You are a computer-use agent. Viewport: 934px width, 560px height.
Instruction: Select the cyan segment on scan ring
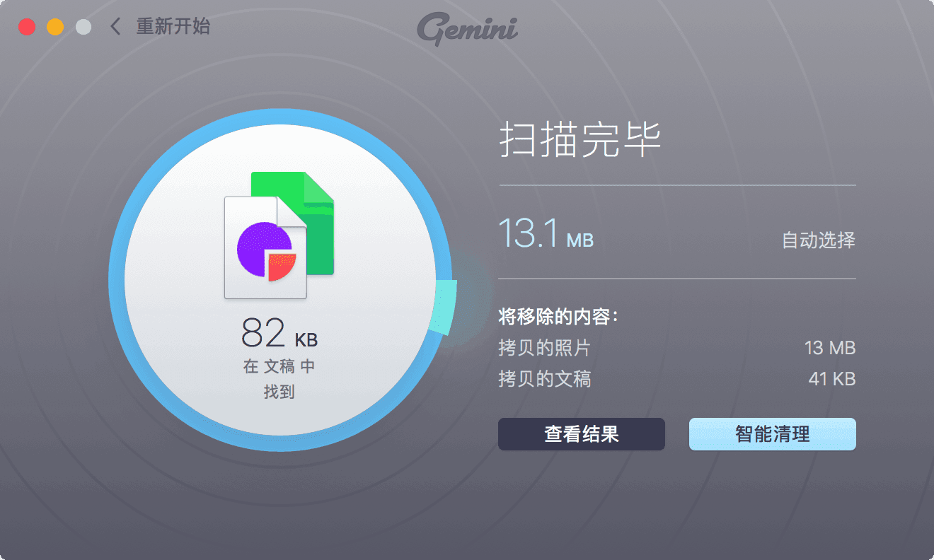(x=444, y=305)
